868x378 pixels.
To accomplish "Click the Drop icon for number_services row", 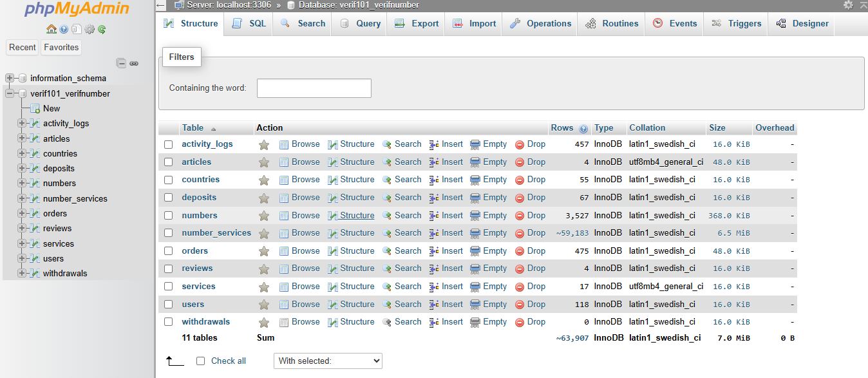I will point(520,233).
